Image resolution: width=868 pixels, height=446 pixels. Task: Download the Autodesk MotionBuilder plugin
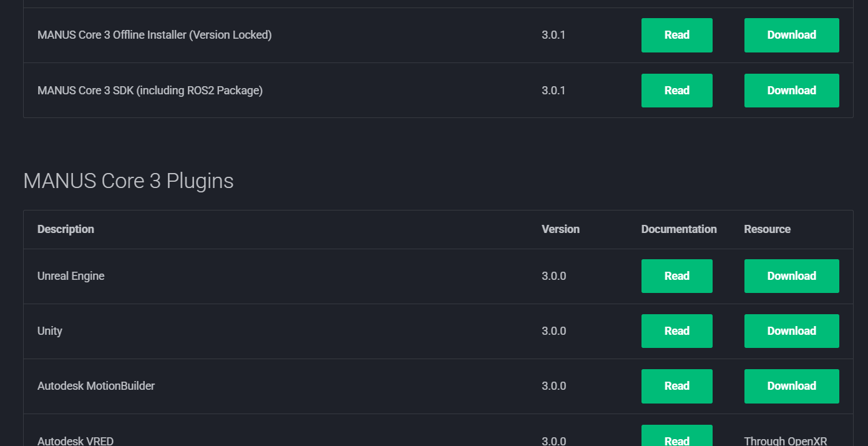coord(791,386)
